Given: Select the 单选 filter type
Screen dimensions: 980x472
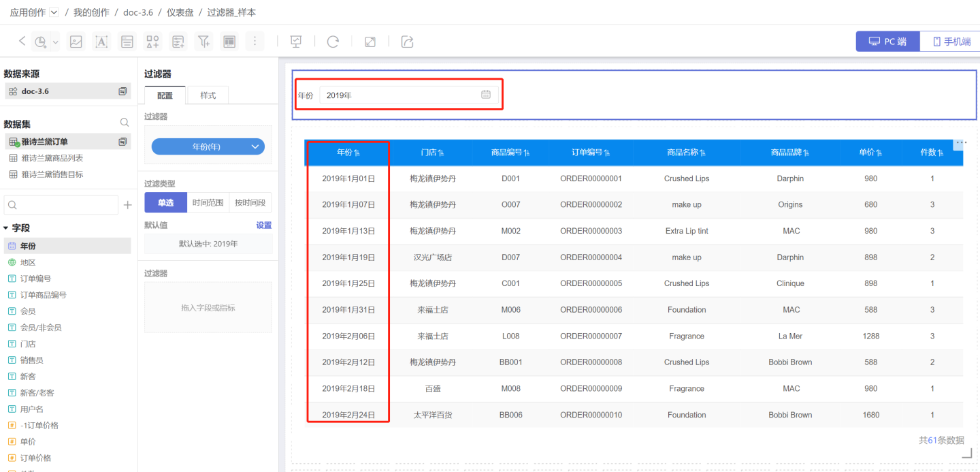Looking at the screenshot, I should point(165,202).
